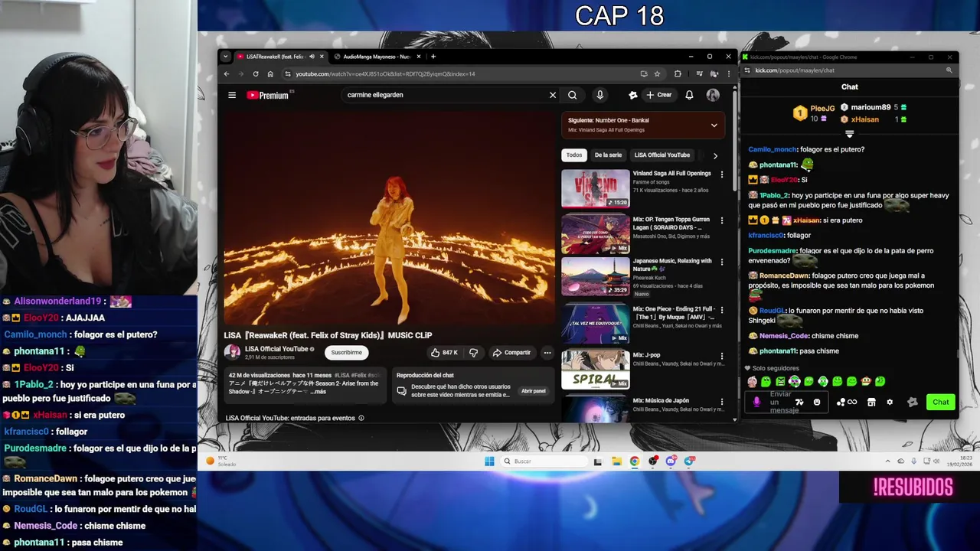The image size is (980, 551).
Task: Open File Explorer from taskbar
Action: click(x=616, y=461)
